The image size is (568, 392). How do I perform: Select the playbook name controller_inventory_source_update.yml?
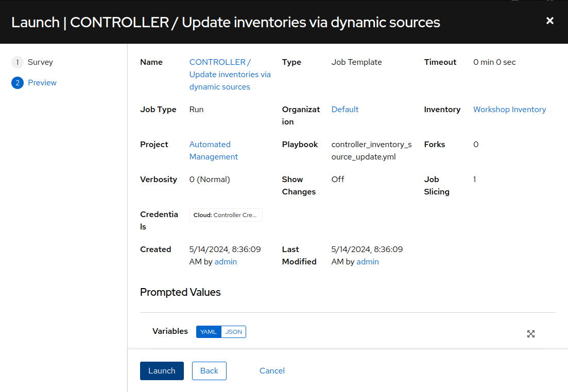point(371,151)
